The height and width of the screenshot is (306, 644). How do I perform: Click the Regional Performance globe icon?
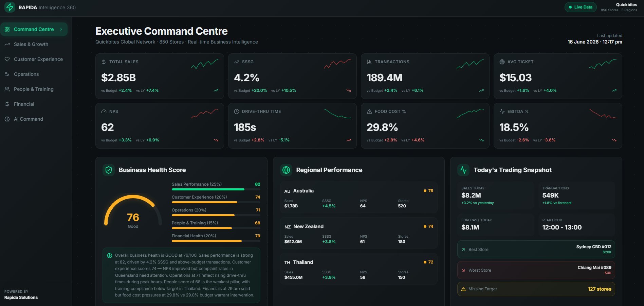pos(286,170)
